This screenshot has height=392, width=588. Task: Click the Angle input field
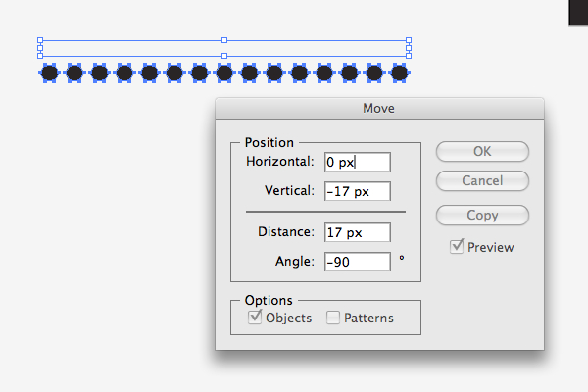pyautogui.click(x=358, y=262)
